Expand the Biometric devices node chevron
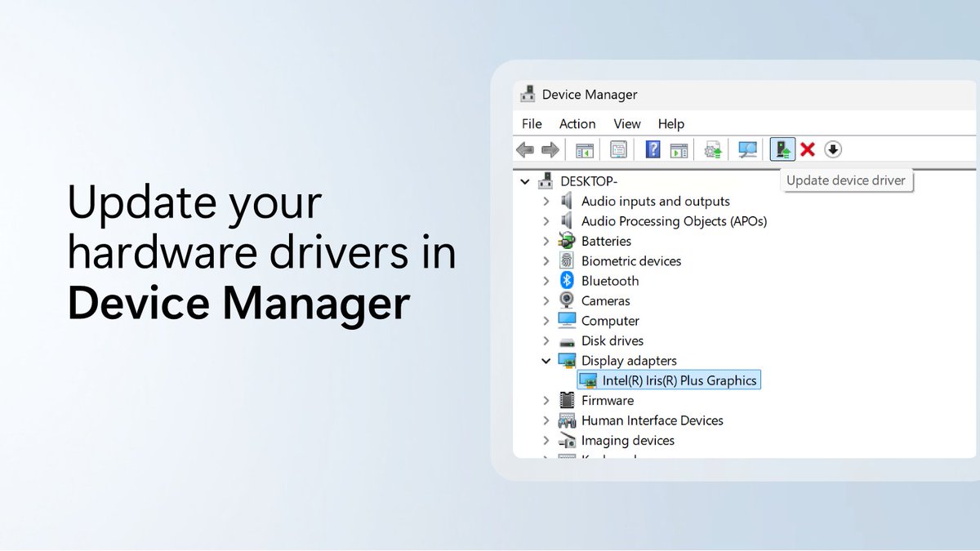The height and width of the screenshot is (551, 980). click(x=546, y=261)
